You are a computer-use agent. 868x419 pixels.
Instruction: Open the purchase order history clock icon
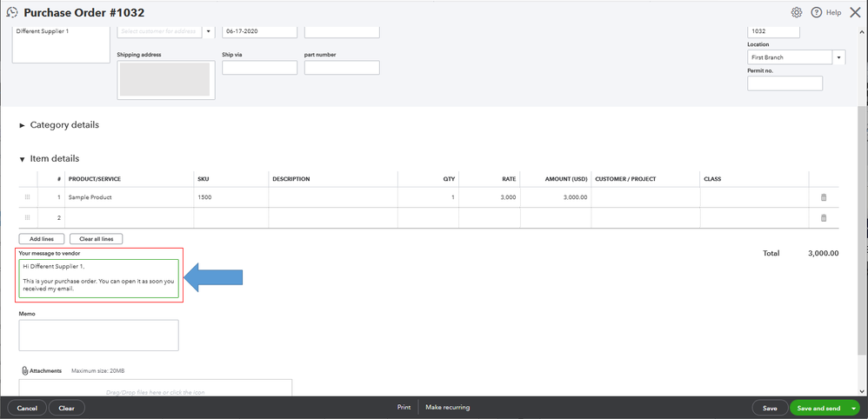pyautogui.click(x=12, y=11)
